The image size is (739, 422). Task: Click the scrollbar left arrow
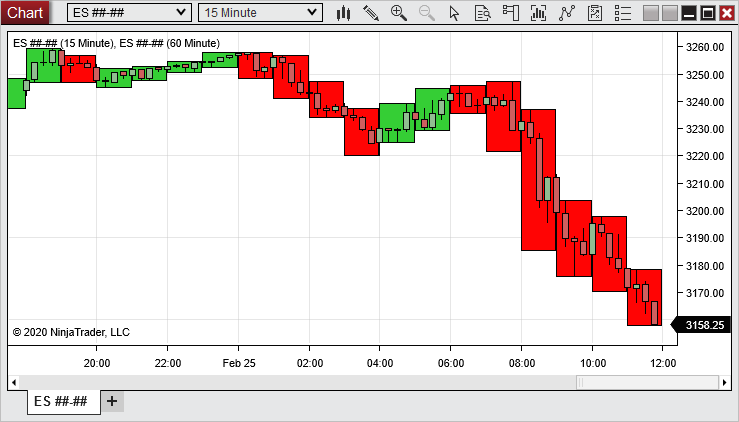[x=14, y=382]
